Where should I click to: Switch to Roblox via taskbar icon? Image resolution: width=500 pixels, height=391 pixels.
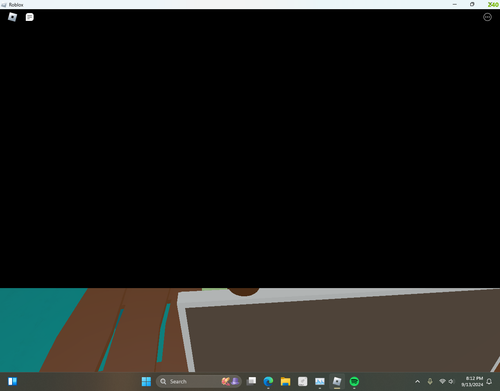click(x=337, y=381)
